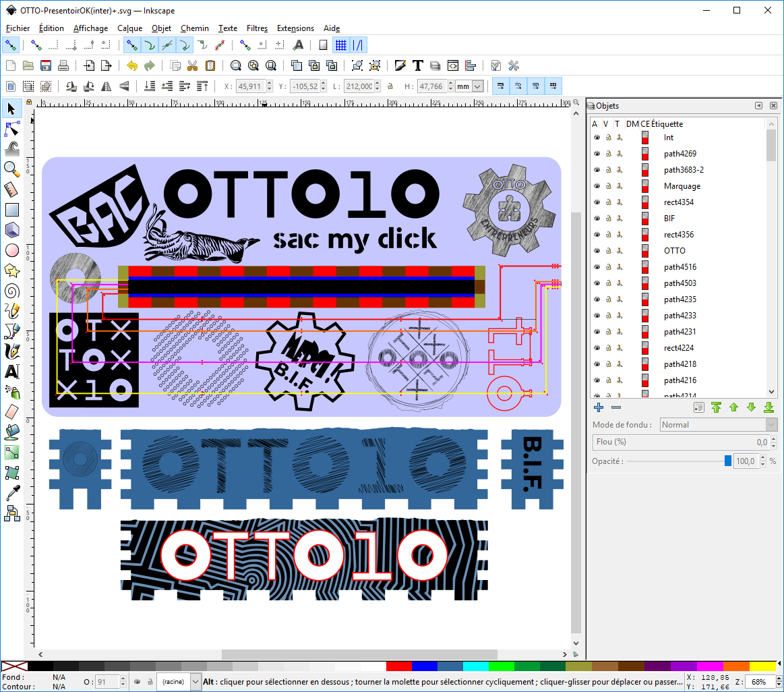Hide the BIF object via eye icon
Screen dimensions: 784x692
coord(597,219)
